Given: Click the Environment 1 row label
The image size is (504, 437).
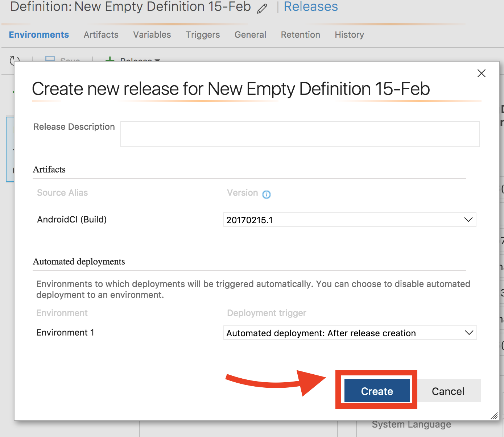Looking at the screenshot, I should (x=65, y=333).
